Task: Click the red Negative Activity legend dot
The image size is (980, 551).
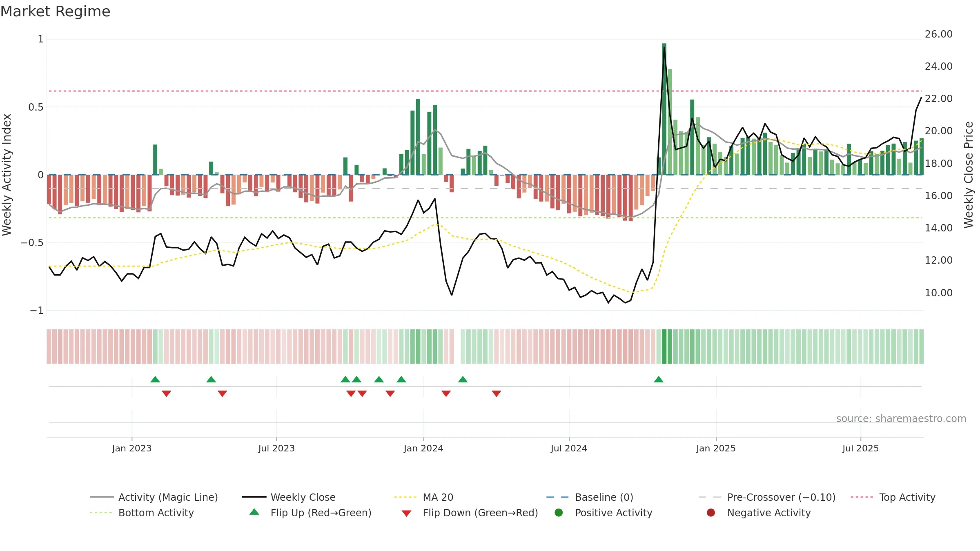Action: click(x=711, y=513)
